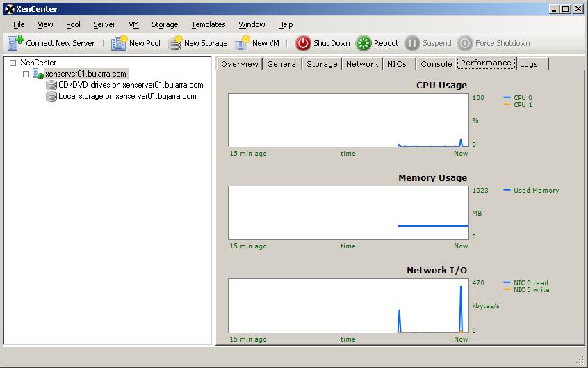Open the VM menu

coord(134,24)
